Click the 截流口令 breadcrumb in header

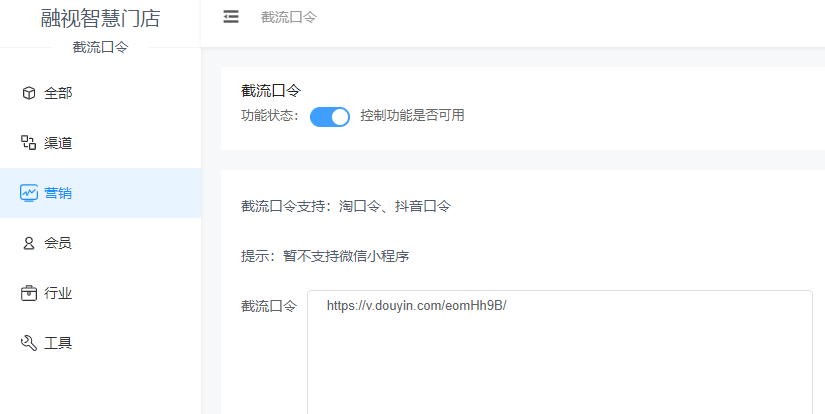288,17
